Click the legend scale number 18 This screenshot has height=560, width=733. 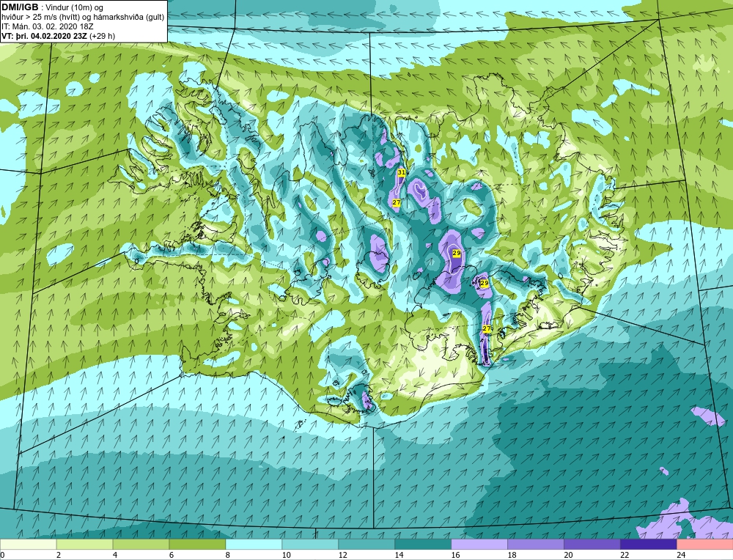pos(512,555)
